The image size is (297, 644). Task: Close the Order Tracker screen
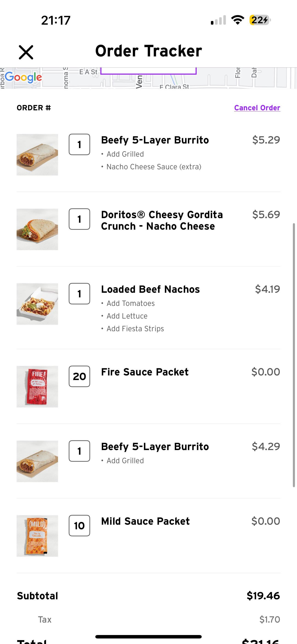click(x=26, y=52)
